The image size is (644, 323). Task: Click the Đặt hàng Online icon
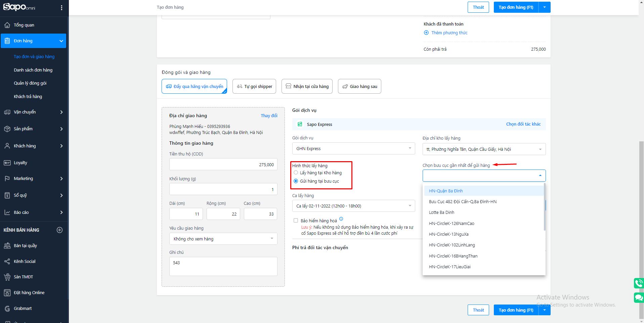coord(7,293)
